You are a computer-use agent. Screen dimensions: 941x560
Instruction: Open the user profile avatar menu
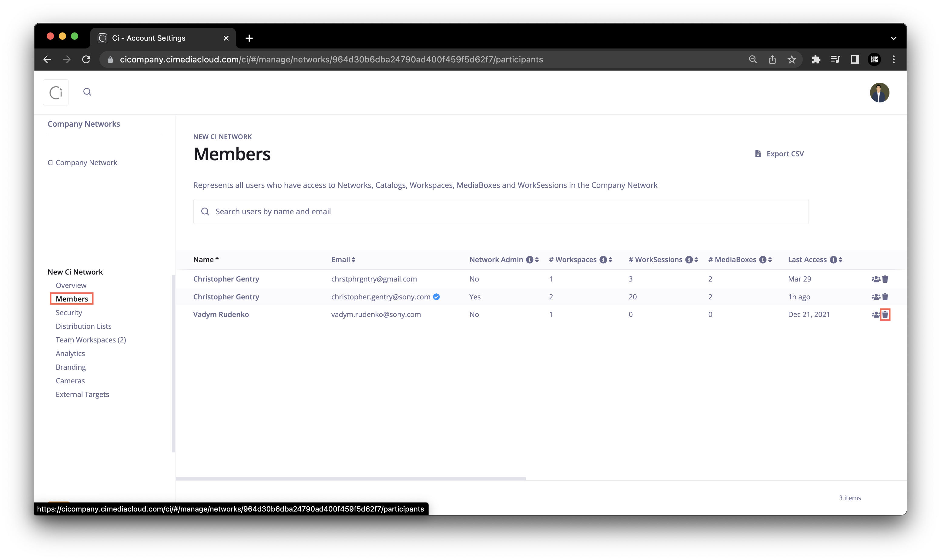tap(879, 92)
